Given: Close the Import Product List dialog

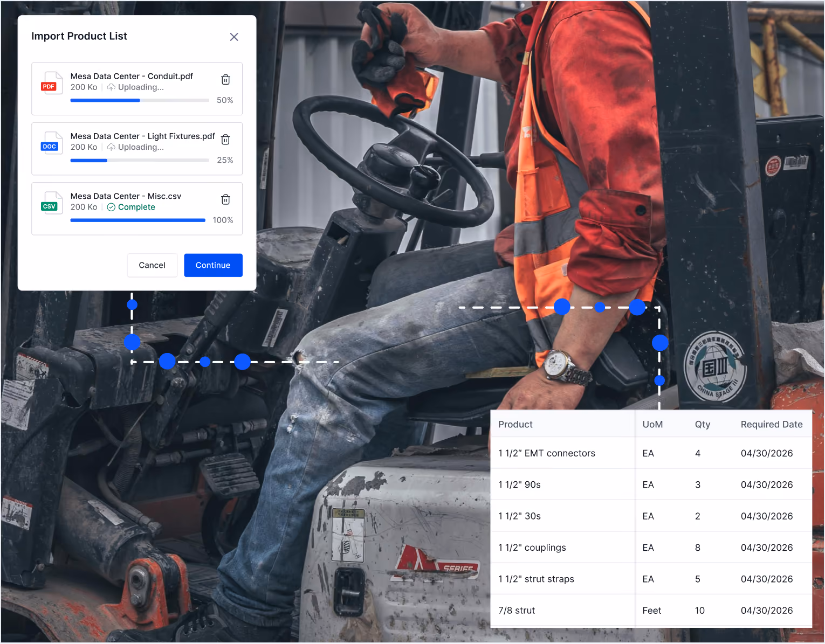Looking at the screenshot, I should (x=234, y=37).
